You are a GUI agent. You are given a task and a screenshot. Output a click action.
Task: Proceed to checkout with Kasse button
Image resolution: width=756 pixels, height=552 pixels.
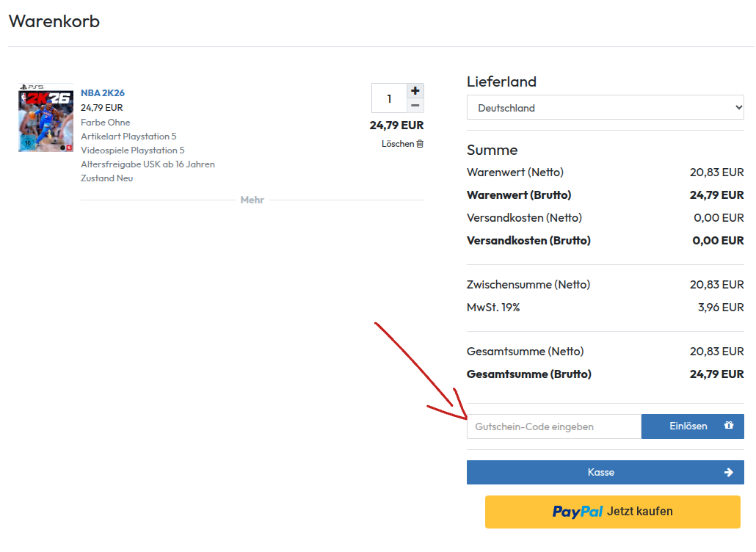pyautogui.click(x=605, y=473)
